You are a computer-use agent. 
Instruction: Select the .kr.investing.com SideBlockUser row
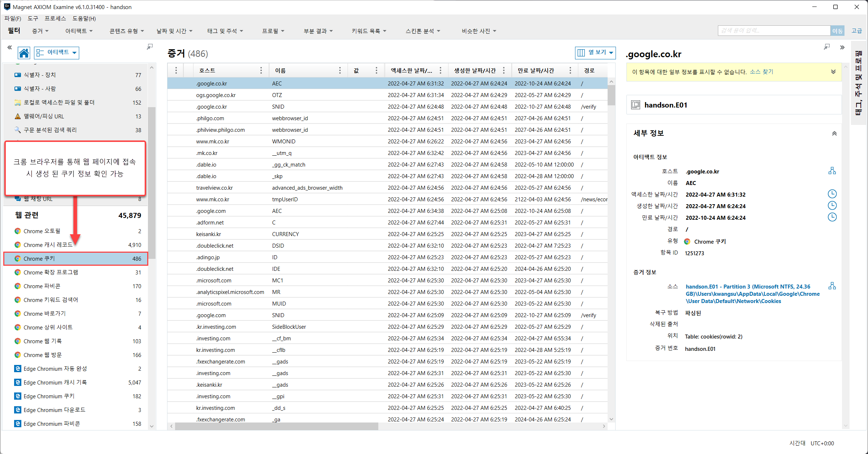pos(387,327)
